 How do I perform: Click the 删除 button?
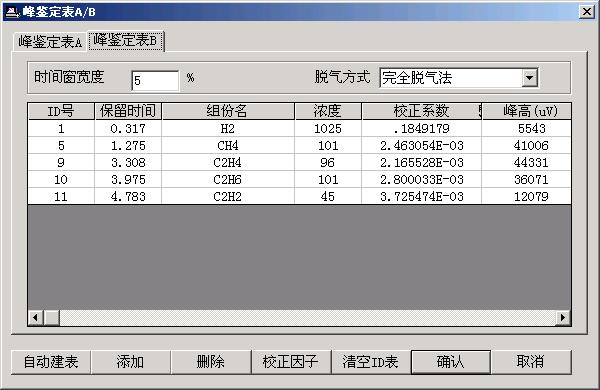pyautogui.click(x=210, y=362)
